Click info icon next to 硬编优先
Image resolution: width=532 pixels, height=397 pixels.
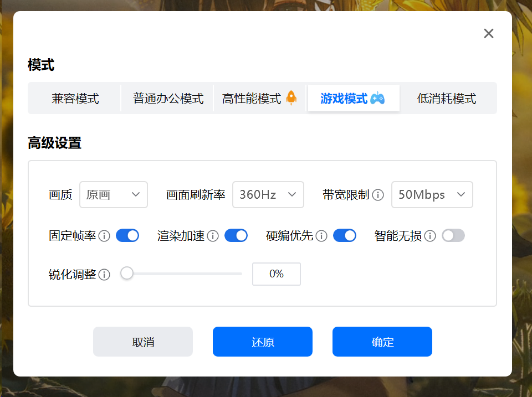pyautogui.click(x=321, y=236)
